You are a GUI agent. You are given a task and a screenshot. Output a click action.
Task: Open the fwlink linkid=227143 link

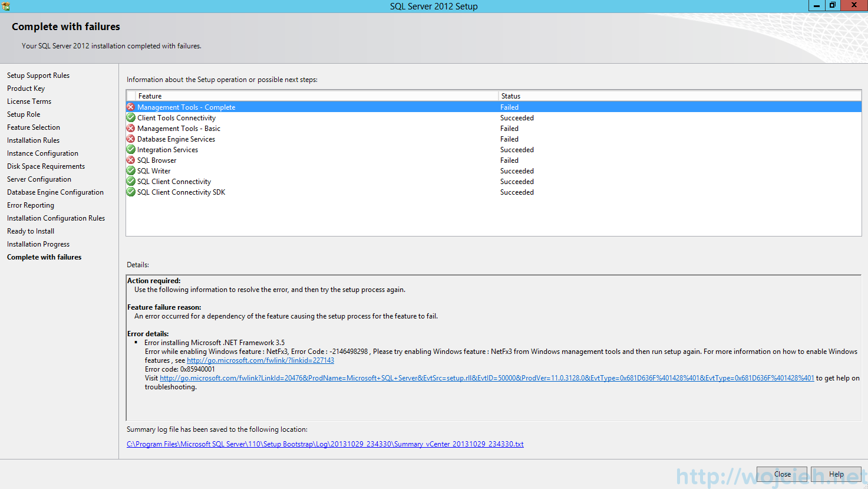[x=260, y=360]
